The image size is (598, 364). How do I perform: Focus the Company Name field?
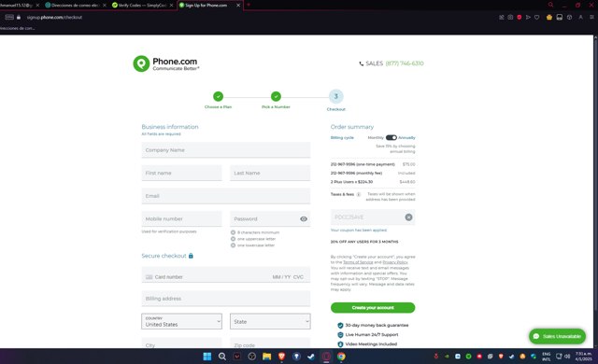(x=226, y=150)
